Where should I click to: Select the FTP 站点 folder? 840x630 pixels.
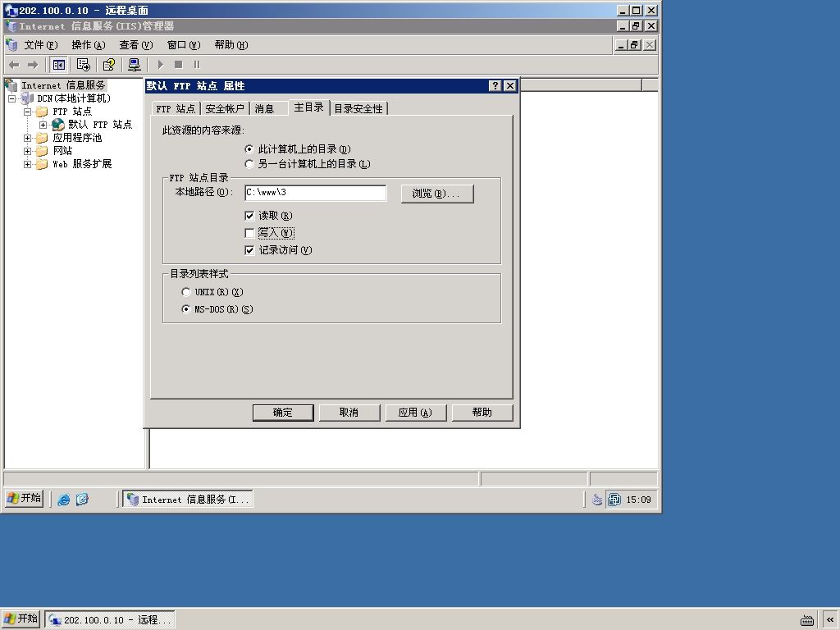[x=72, y=112]
